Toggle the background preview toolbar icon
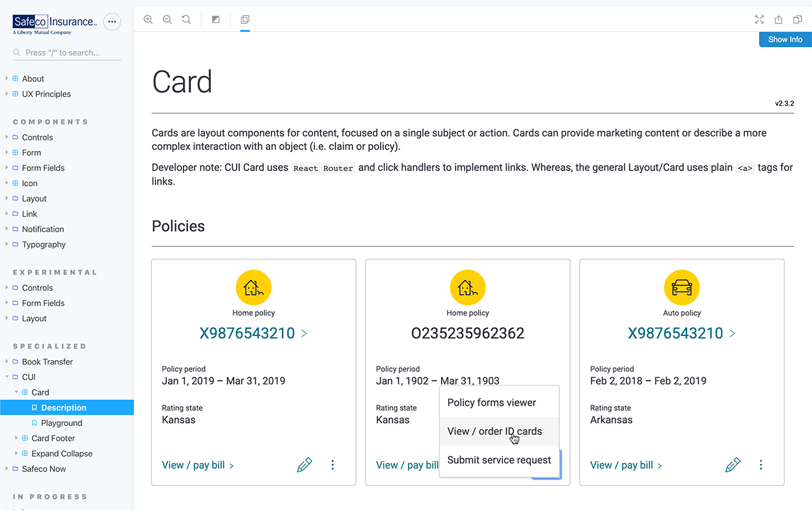 215,20
